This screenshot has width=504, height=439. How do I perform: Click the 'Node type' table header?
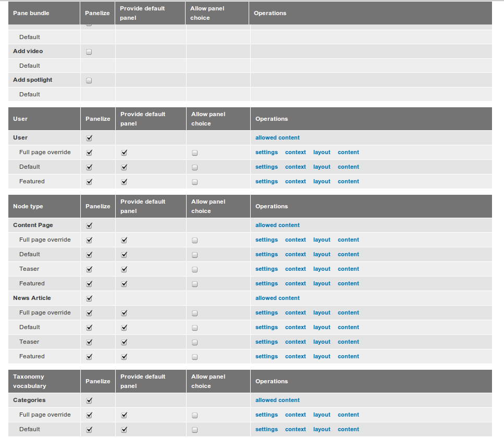(x=28, y=206)
